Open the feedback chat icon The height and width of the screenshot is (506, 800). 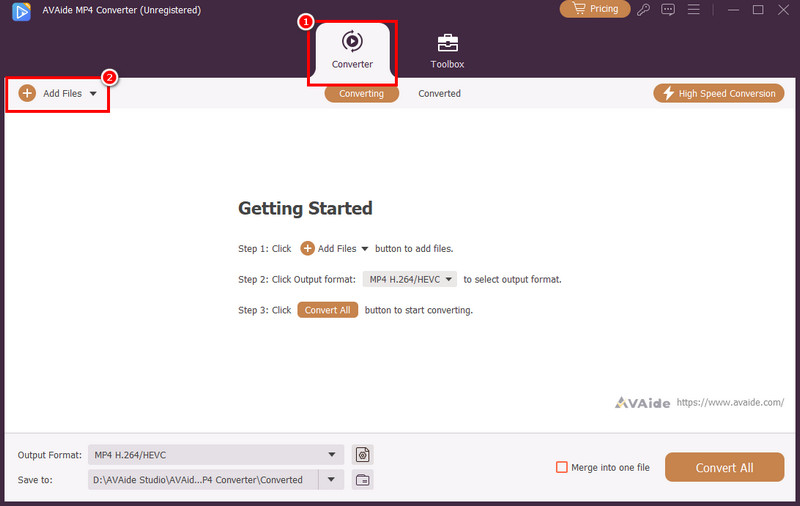click(668, 10)
